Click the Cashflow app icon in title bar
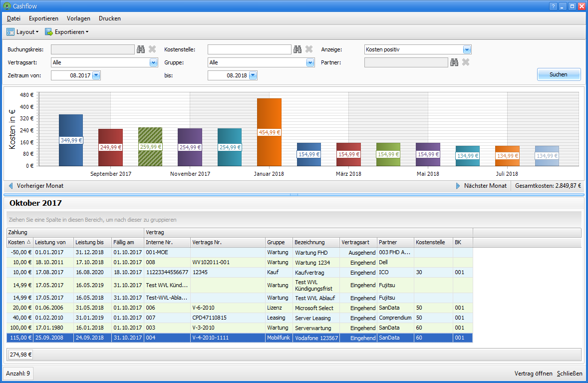Screen dimensions: 588x383 pyautogui.click(x=7, y=6)
